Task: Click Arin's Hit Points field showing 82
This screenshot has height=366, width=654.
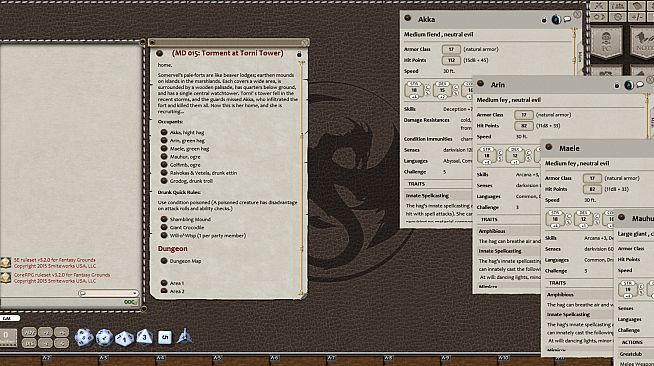Action: [x=523, y=125]
